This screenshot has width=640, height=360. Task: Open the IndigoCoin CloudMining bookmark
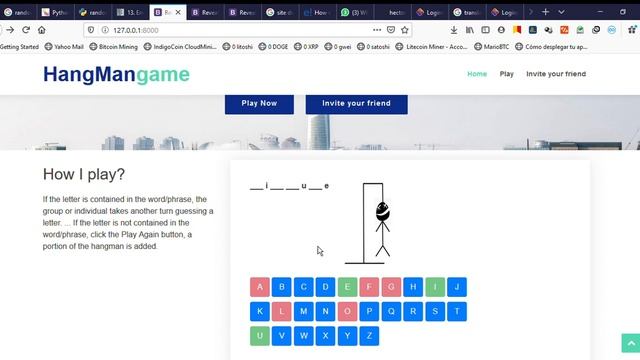click(180, 47)
